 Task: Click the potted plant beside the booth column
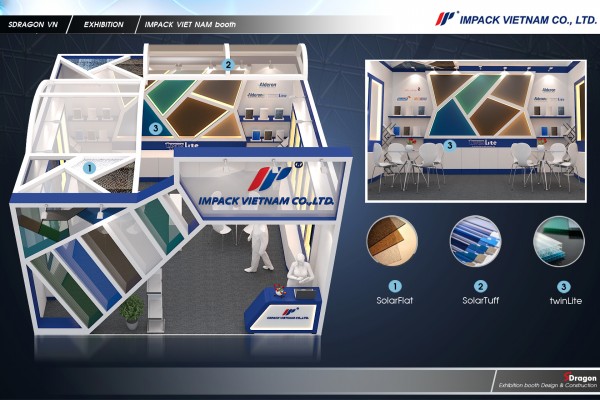(x=131, y=312)
